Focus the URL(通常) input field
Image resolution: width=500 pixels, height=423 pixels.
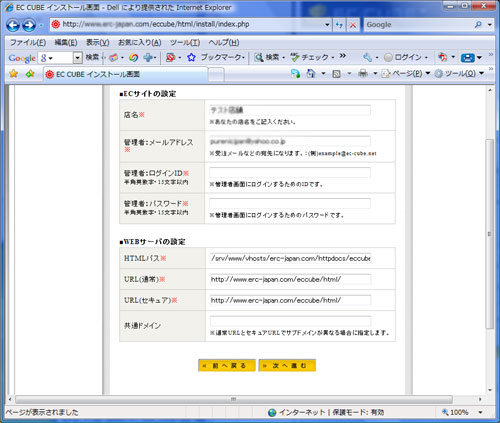coord(290,279)
